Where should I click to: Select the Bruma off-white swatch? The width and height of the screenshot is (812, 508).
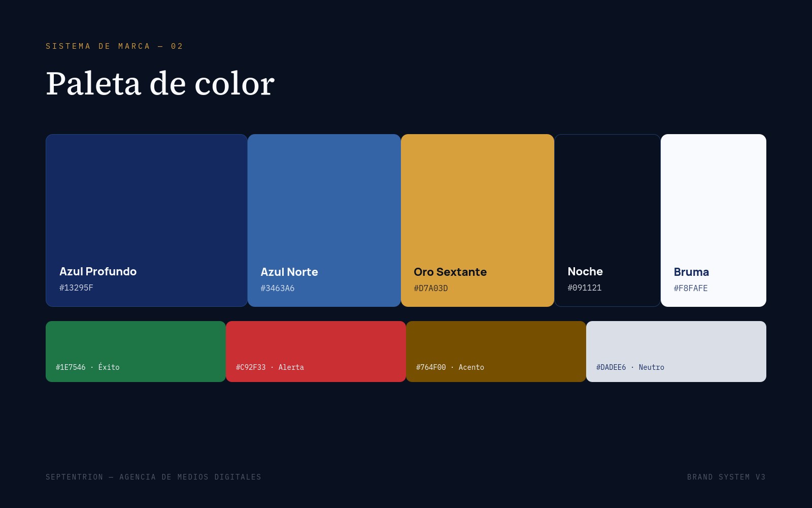pos(714,220)
